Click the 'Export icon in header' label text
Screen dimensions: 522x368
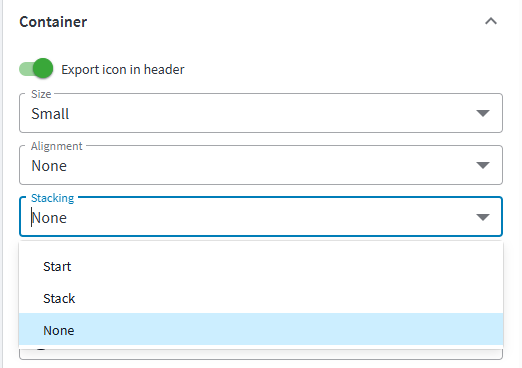tap(123, 70)
